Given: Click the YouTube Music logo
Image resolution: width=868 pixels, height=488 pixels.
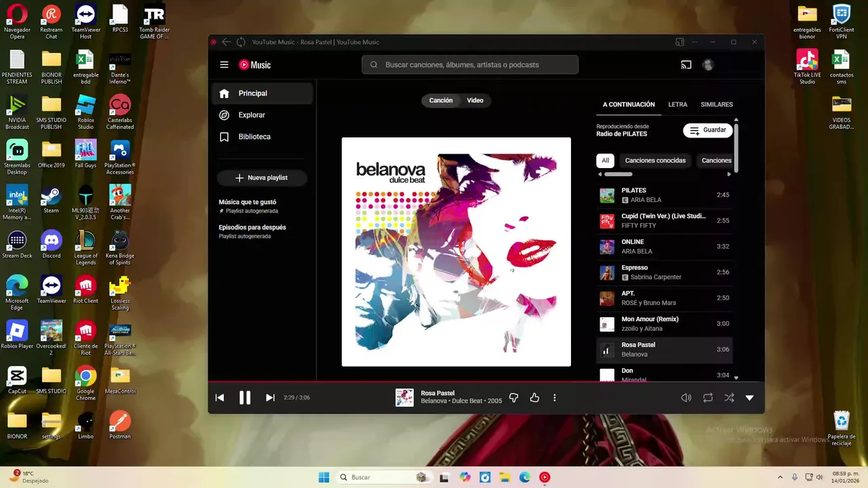Looking at the screenshot, I should [255, 65].
